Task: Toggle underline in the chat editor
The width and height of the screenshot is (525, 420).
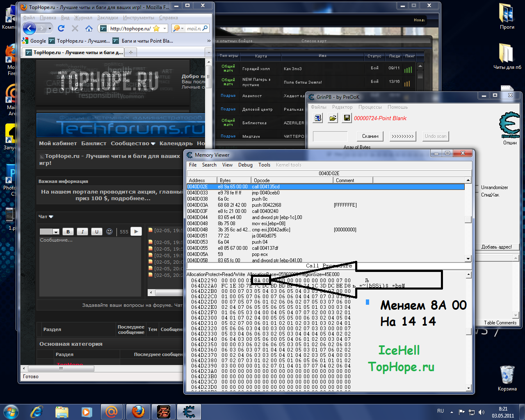Action: (97, 232)
